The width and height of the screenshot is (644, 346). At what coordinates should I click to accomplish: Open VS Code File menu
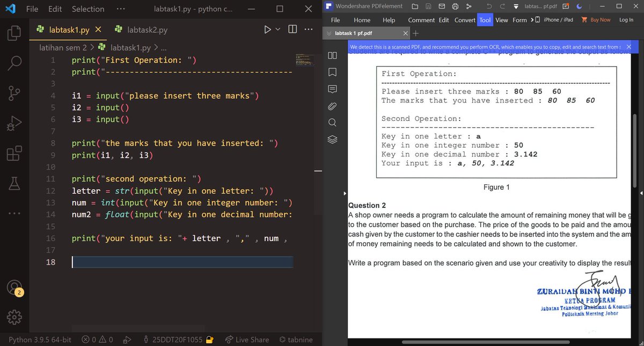pos(32,9)
